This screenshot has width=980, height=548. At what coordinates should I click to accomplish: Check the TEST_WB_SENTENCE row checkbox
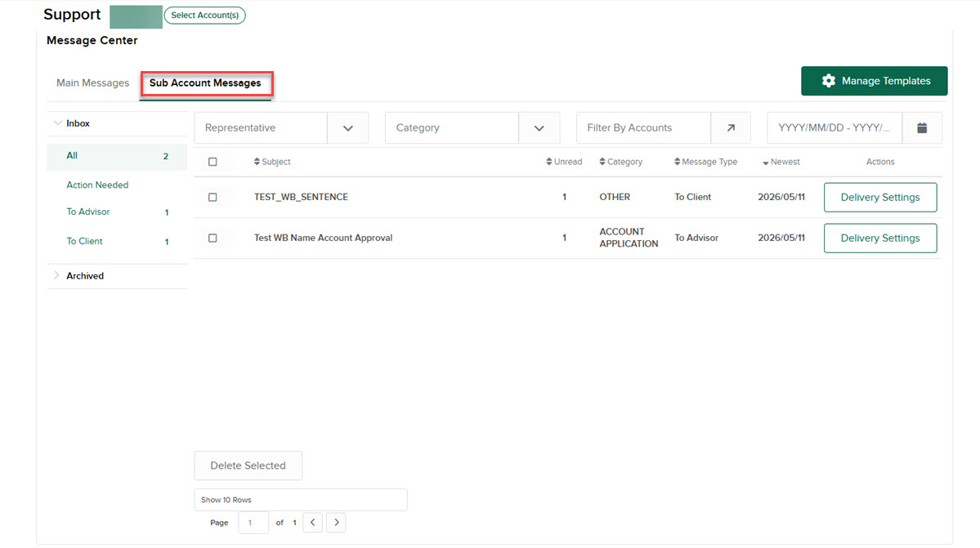(x=213, y=197)
